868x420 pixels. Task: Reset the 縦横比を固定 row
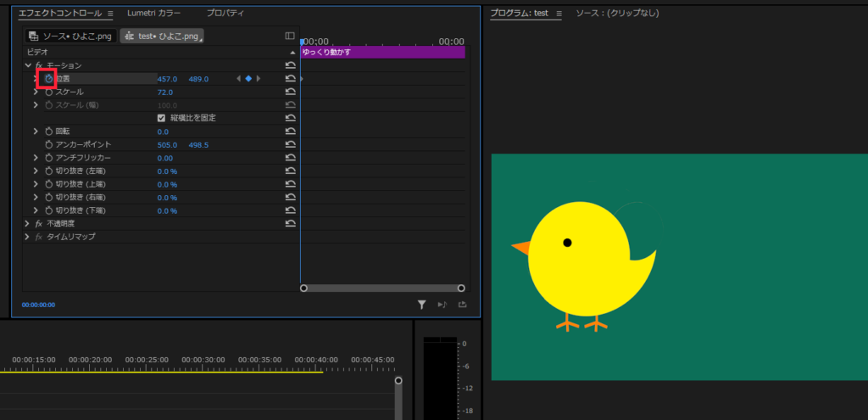coord(291,118)
